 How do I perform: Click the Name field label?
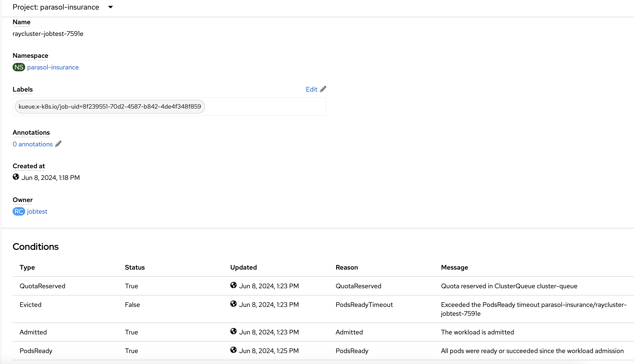click(21, 22)
